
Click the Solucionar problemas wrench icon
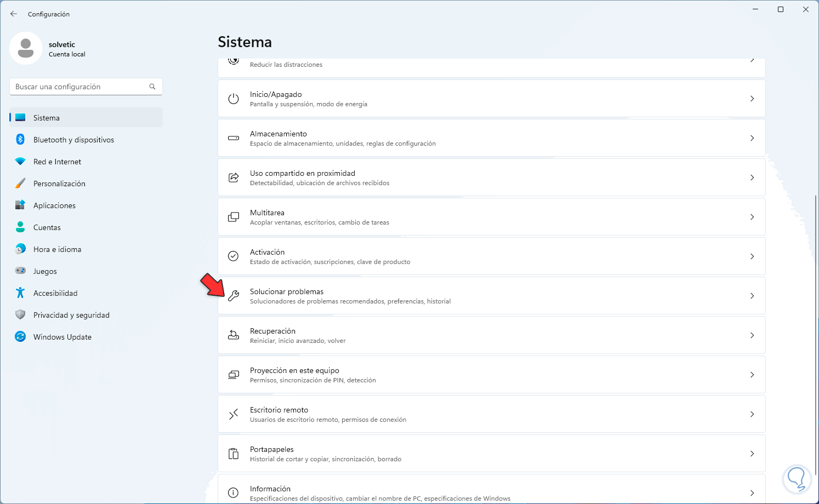click(234, 296)
